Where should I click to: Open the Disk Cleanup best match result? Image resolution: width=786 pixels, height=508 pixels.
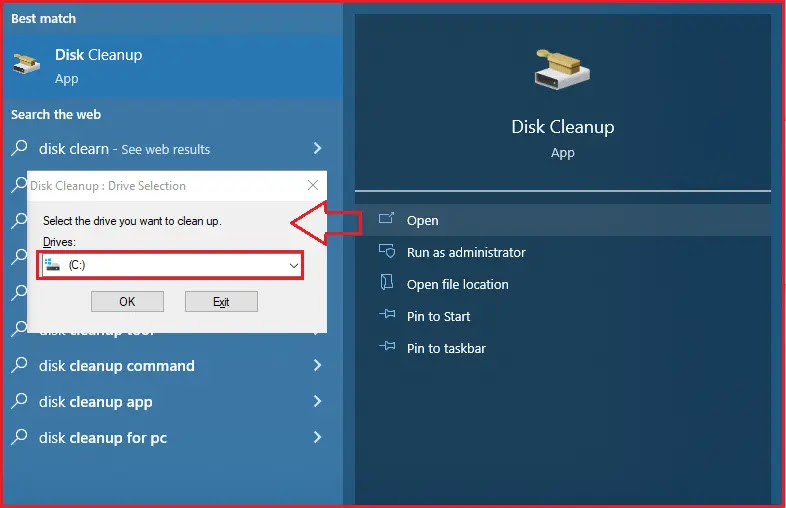[173, 66]
